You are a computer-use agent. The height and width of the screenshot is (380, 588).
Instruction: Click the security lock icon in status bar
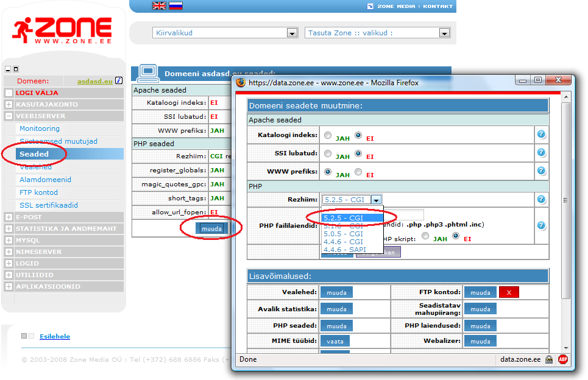(549, 359)
